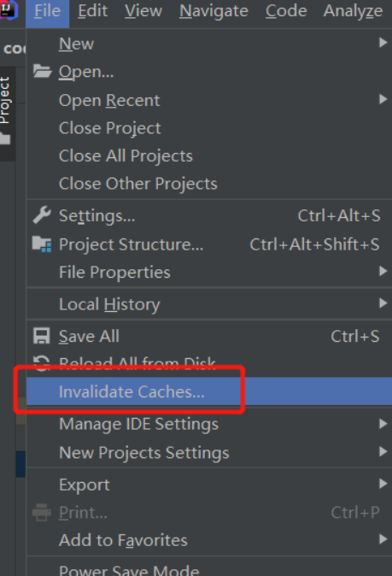Click the Project Structure folder icon

[x=42, y=244]
